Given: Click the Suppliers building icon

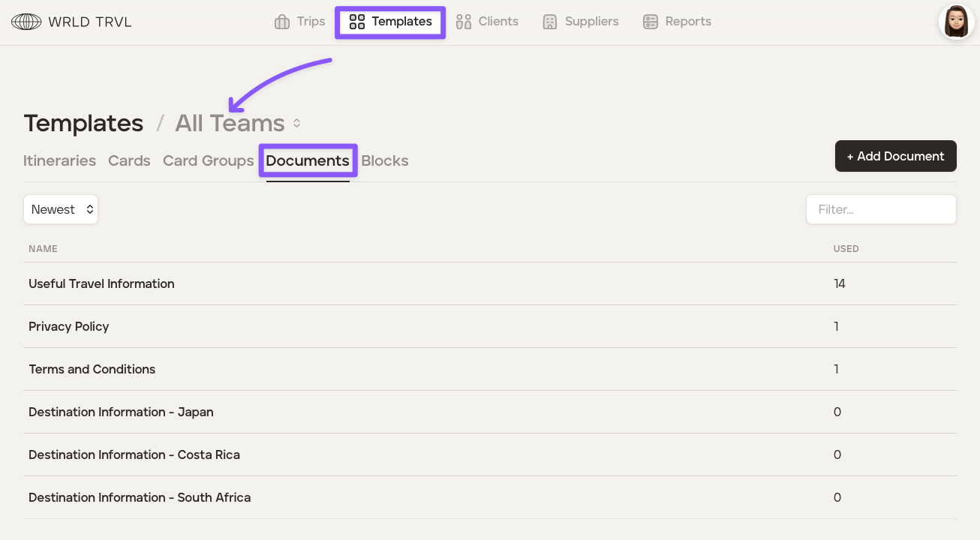Looking at the screenshot, I should (550, 22).
